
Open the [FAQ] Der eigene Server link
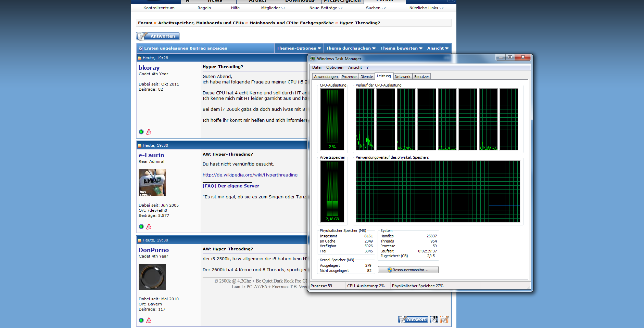(x=231, y=186)
